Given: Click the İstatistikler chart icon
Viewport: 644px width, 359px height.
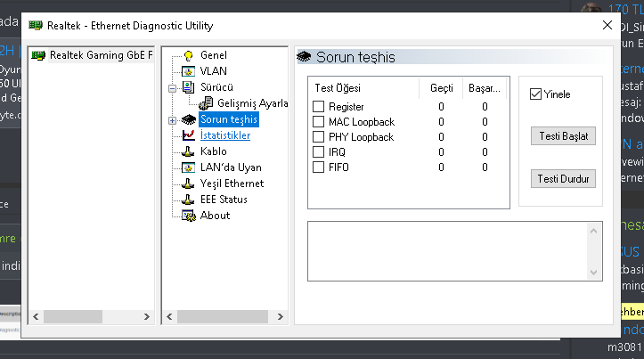Looking at the screenshot, I should click(x=189, y=135).
